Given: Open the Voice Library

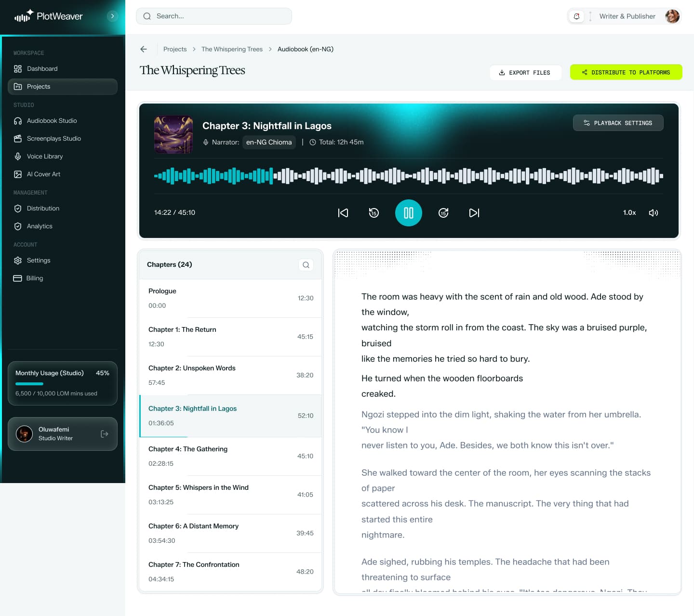Looking at the screenshot, I should (x=63, y=157).
